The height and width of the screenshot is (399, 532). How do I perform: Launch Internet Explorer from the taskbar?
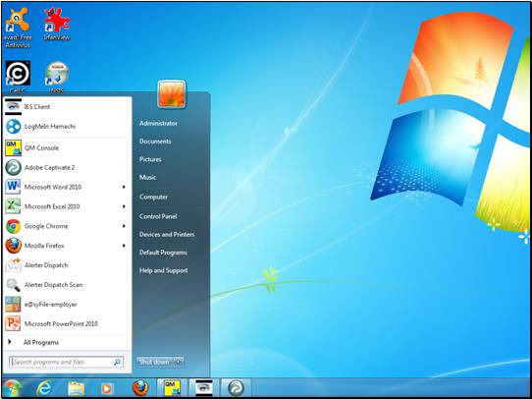click(44, 387)
